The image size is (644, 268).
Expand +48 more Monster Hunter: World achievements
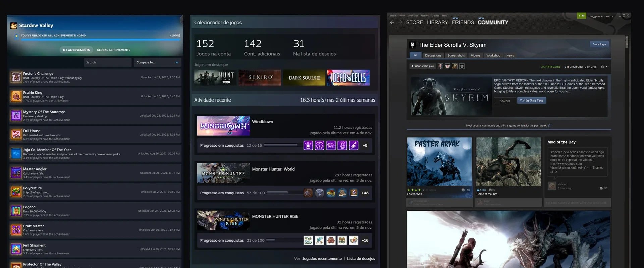tap(365, 193)
